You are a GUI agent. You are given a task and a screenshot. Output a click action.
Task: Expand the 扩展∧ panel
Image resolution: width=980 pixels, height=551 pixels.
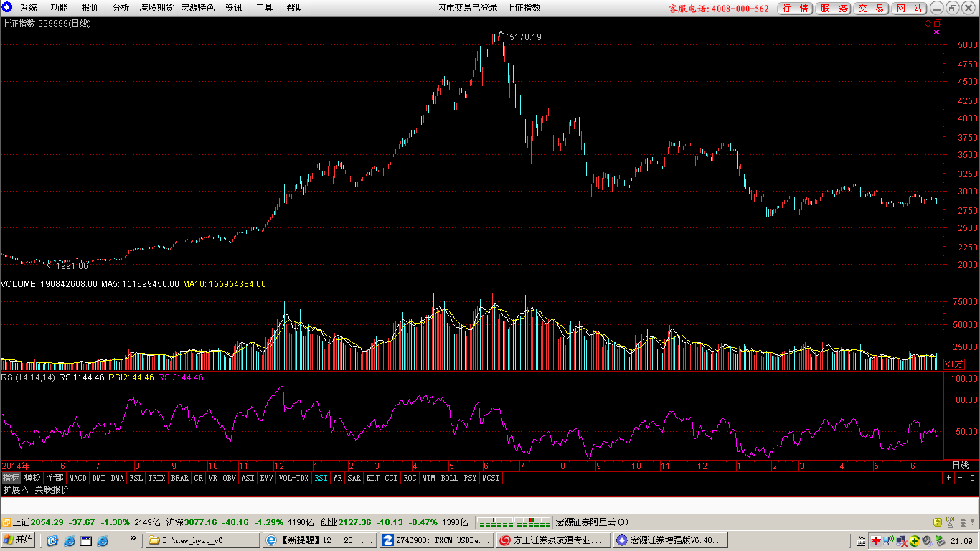pyautogui.click(x=16, y=490)
